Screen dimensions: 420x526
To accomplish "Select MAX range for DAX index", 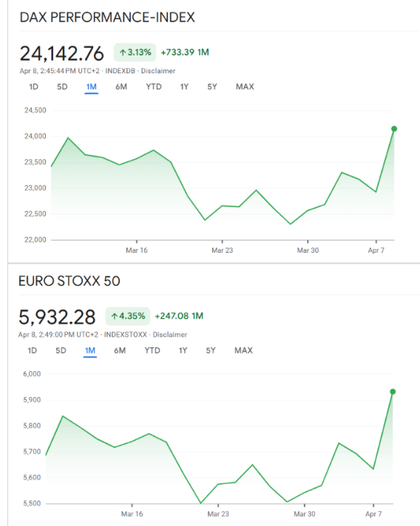I will (245, 87).
